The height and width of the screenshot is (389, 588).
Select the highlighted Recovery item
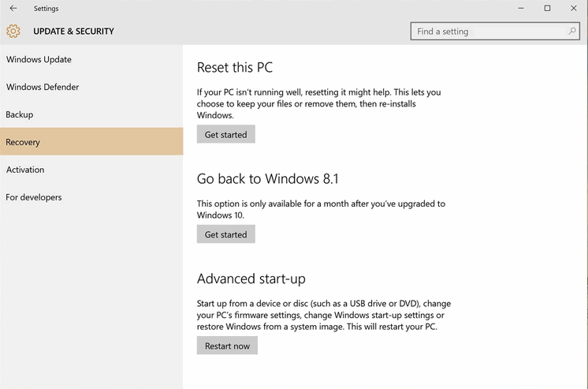pos(91,141)
